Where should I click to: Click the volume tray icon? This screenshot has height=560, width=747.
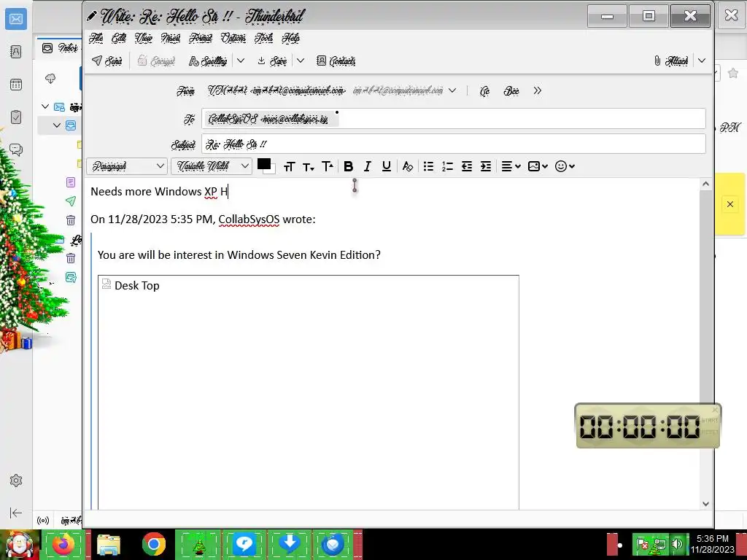coord(677,544)
